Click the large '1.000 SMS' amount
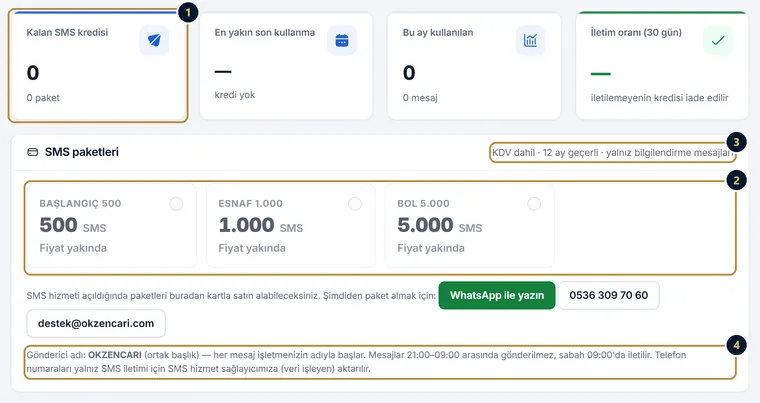Screen dimensions: 760x403 click(x=261, y=226)
